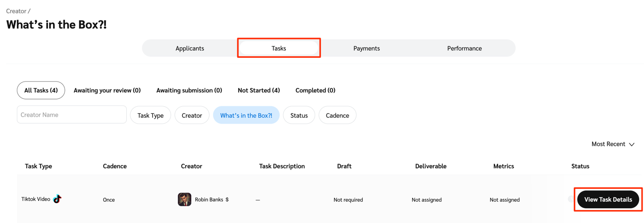Switch to the Applicants tab
The image size is (644, 223).
[190, 48]
